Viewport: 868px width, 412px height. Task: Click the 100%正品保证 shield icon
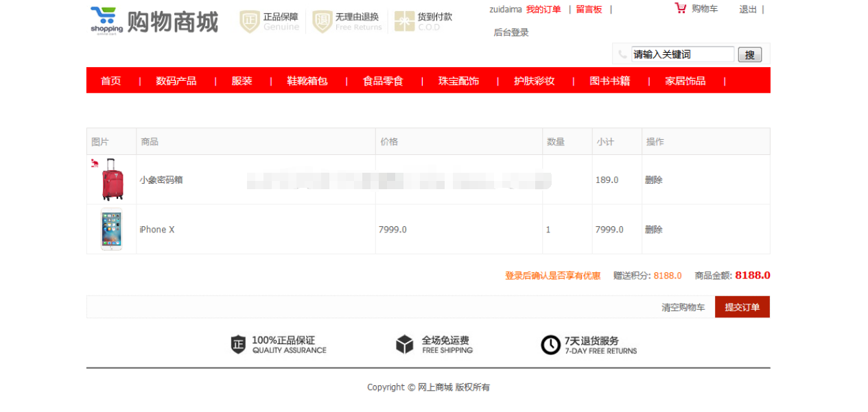(x=238, y=344)
